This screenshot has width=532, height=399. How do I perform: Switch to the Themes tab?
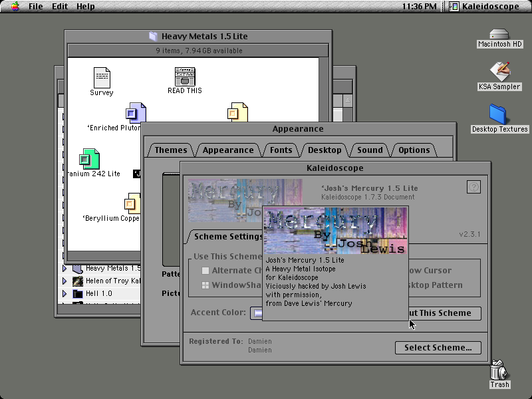point(171,150)
